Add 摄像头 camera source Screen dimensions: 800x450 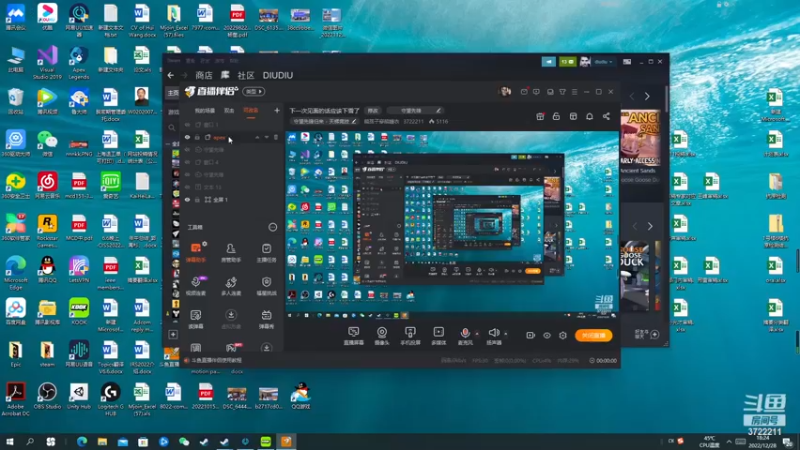382,336
